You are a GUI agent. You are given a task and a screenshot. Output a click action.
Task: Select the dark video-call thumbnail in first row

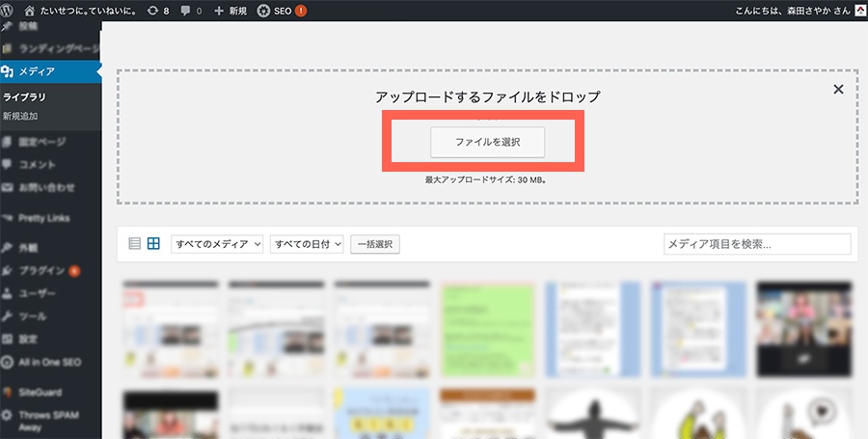click(x=803, y=329)
